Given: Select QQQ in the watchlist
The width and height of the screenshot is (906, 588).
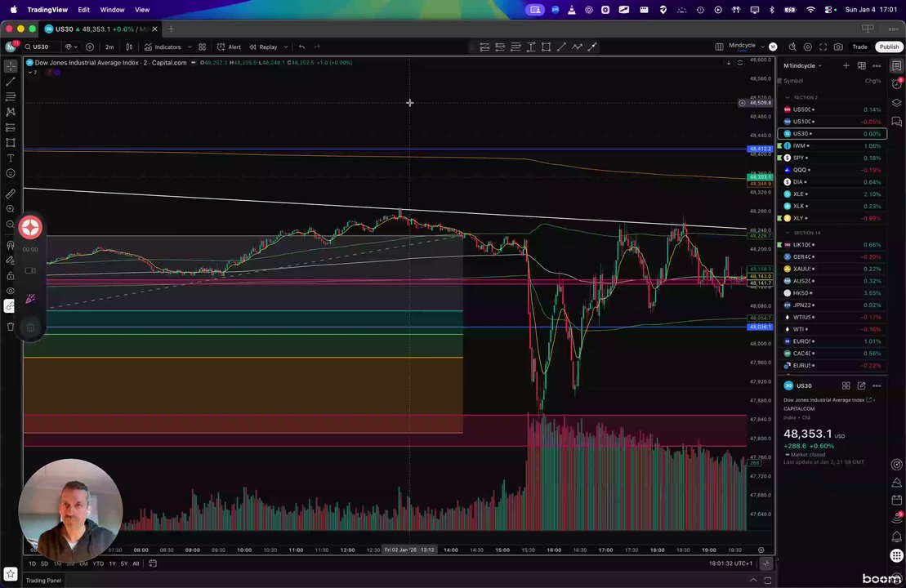Looking at the screenshot, I should coord(832,170).
